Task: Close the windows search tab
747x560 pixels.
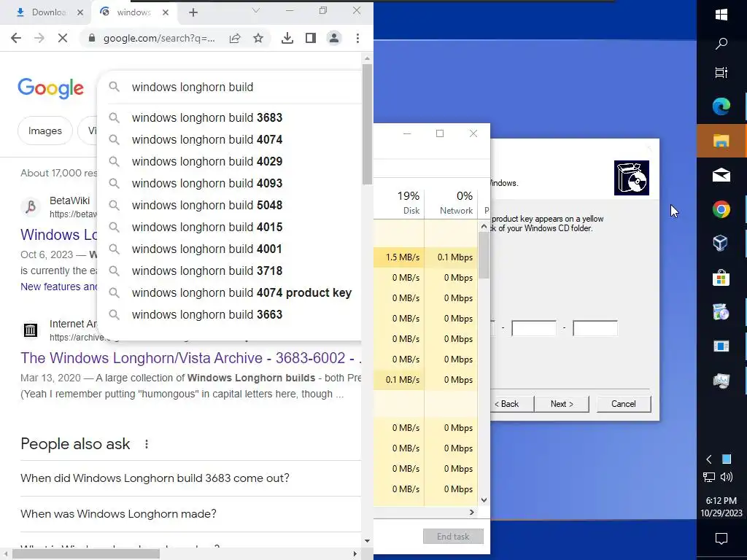Action: pyautogui.click(x=166, y=13)
